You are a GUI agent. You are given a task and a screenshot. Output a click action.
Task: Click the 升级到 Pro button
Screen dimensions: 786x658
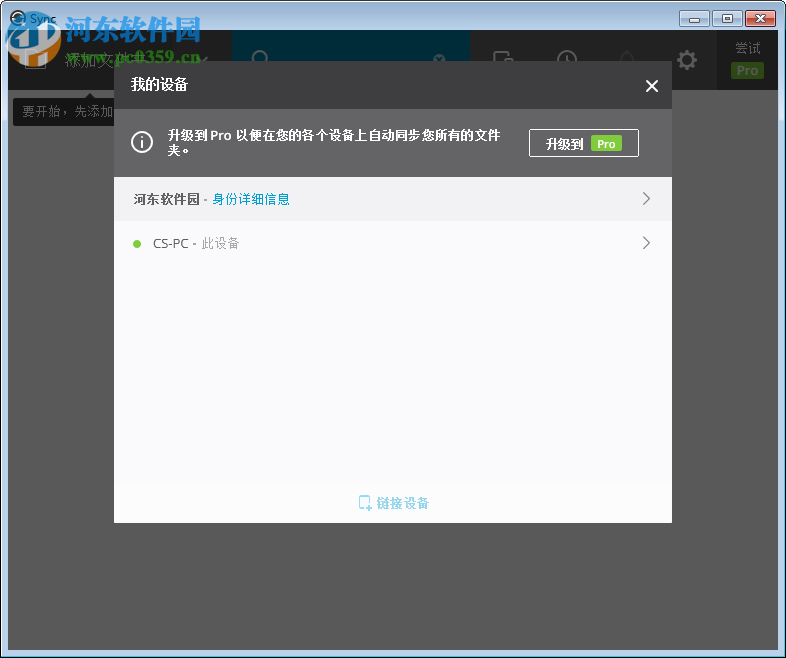click(x=583, y=143)
